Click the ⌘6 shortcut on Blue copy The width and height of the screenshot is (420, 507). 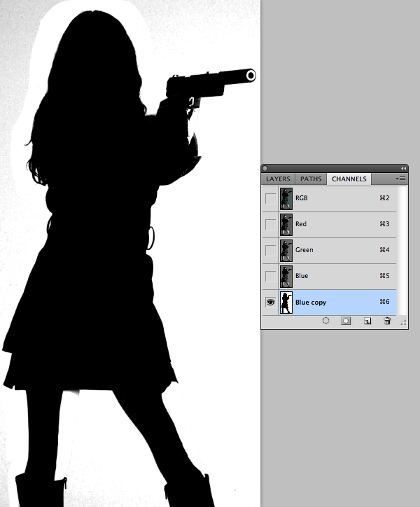pos(384,302)
